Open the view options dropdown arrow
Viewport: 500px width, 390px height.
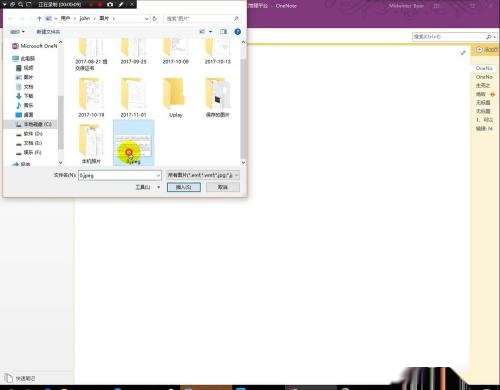[x=211, y=32]
